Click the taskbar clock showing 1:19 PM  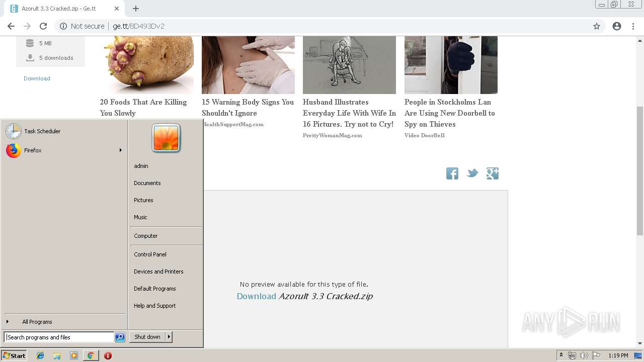point(618,355)
